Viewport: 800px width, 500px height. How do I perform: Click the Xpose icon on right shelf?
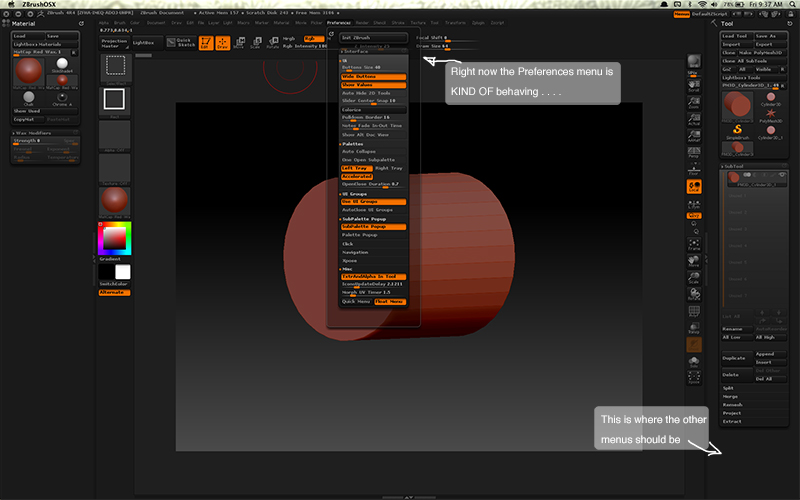[x=694, y=378]
